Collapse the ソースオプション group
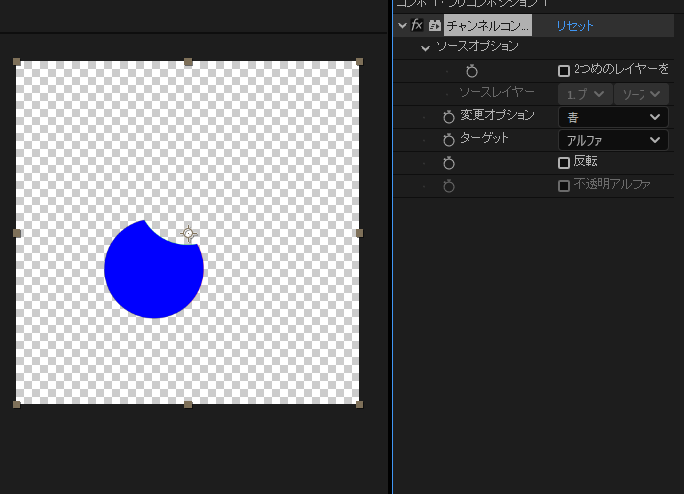The image size is (684, 494). tap(425, 48)
